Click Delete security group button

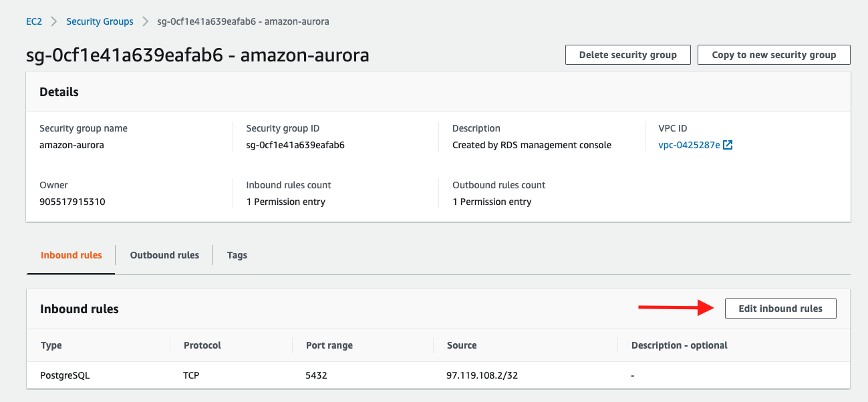628,55
